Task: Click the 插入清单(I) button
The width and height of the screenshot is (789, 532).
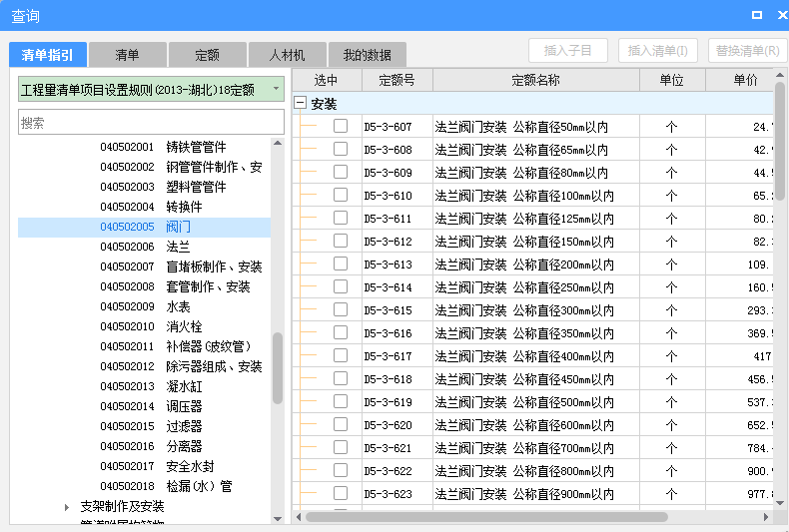Action: [658, 51]
